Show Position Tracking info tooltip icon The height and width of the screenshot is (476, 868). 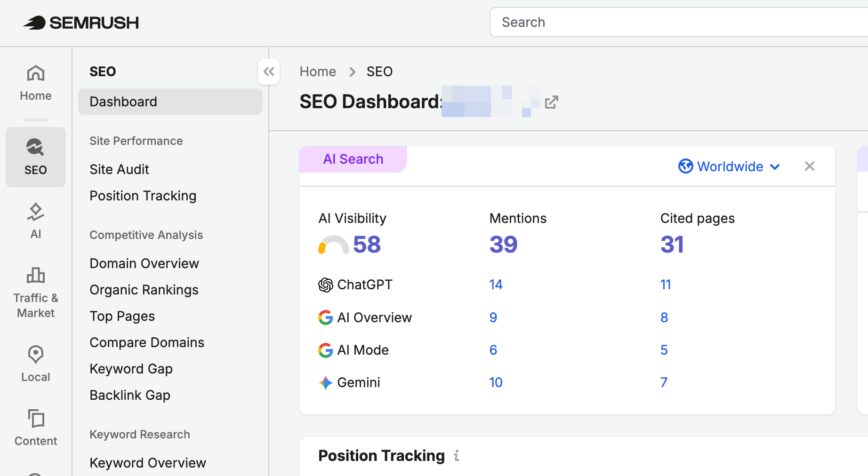[457, 455]
